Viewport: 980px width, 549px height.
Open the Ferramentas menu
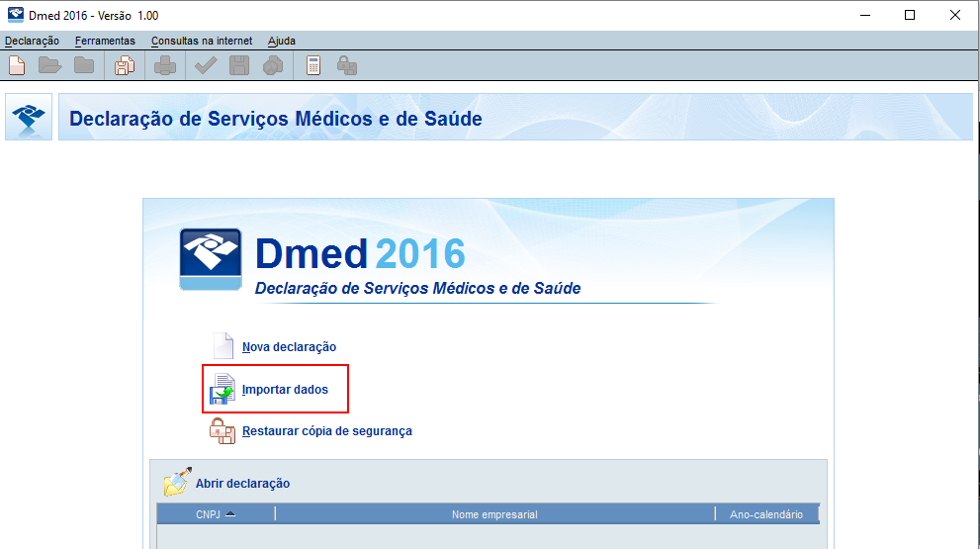point(105,41)
